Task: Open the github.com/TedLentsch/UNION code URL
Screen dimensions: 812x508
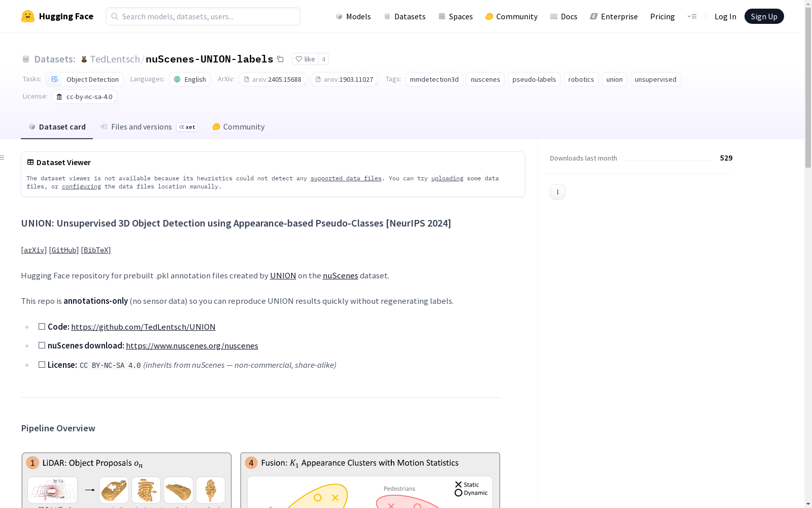Action: (143, 327)
